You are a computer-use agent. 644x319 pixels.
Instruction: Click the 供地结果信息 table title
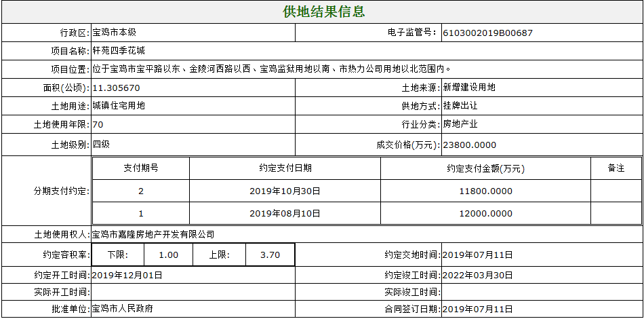(x=323, y=12)
